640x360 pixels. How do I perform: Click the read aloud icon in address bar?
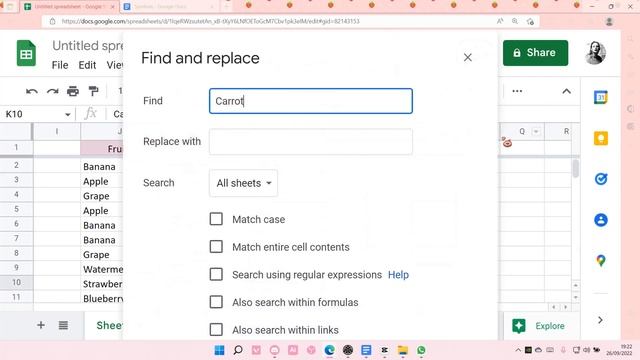[500, 21]
